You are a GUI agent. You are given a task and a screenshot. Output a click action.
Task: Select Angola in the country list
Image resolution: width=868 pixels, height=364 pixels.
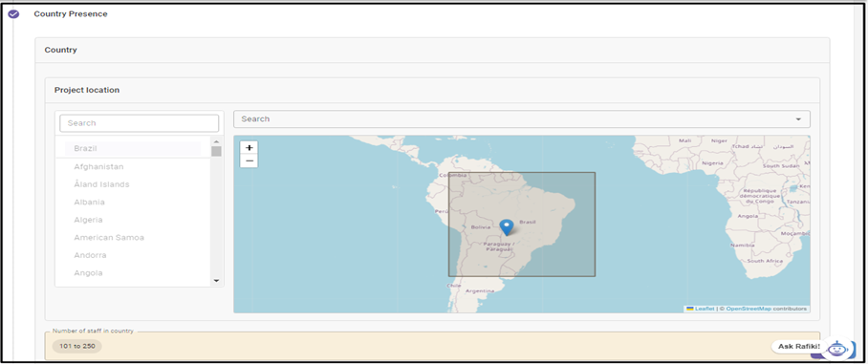click(x=88, y=272)
